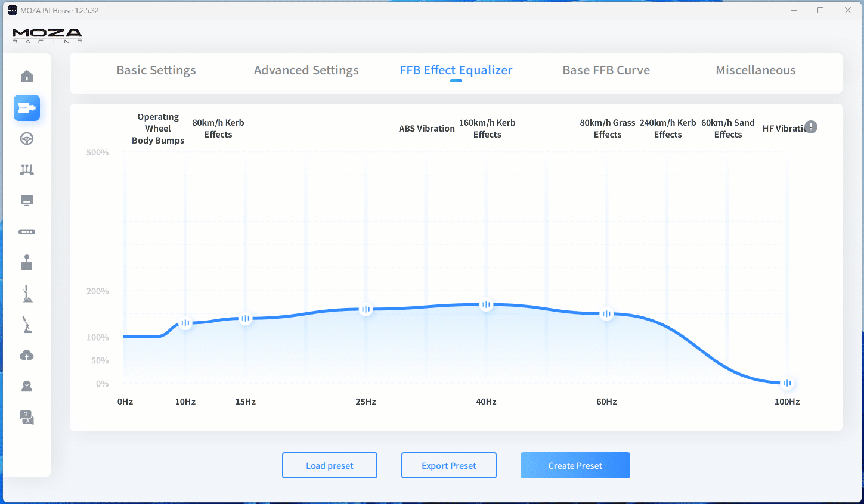This screenshot has height=504, width=864.
Task: Open the user account icon in sidebar
Action: [27, 387]
